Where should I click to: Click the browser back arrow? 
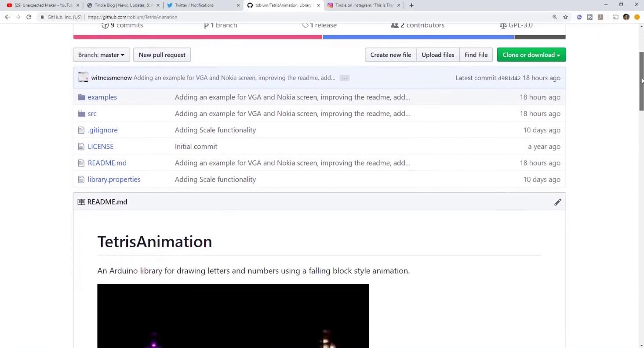pos(7,17)
